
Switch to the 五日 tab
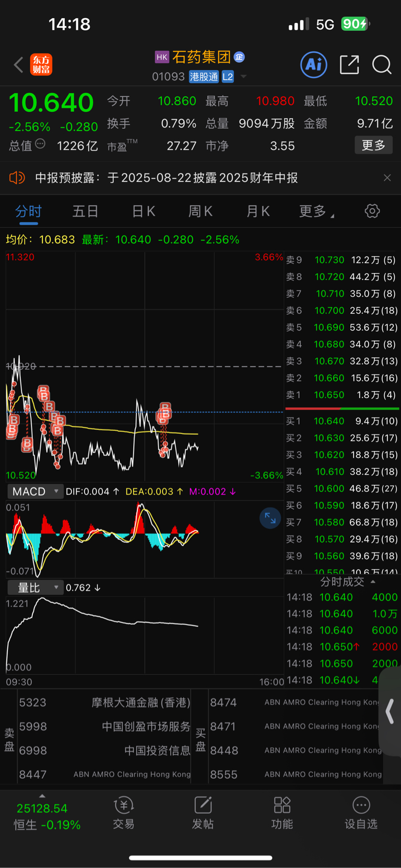click(x=85, y=212)
